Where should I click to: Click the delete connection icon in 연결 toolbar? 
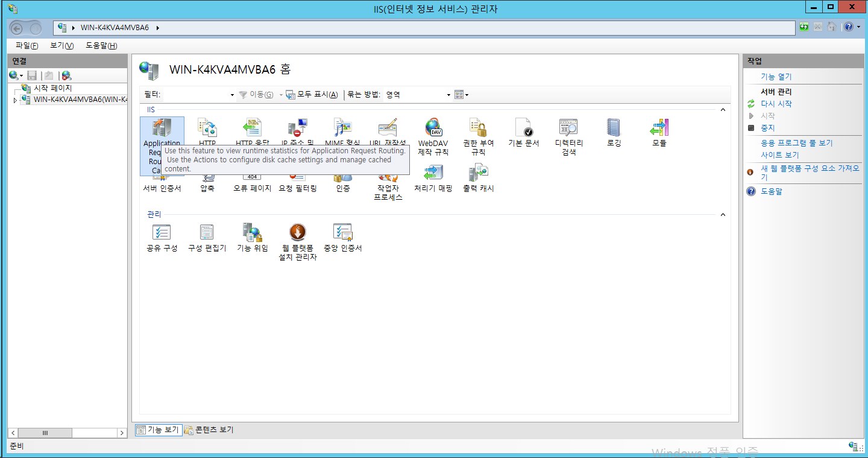pos(66,75)
